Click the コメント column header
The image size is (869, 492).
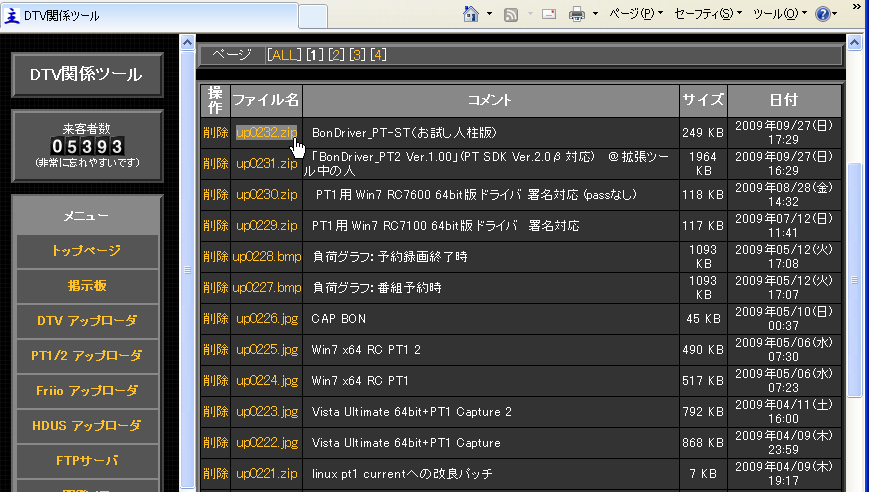tap(490, 100)
